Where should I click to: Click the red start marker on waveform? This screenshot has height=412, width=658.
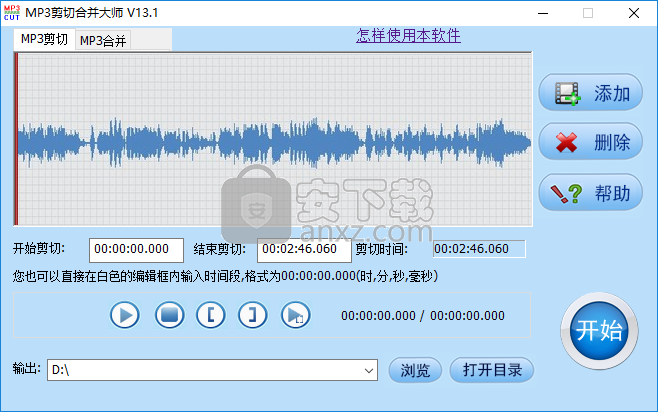click(16, 139)
